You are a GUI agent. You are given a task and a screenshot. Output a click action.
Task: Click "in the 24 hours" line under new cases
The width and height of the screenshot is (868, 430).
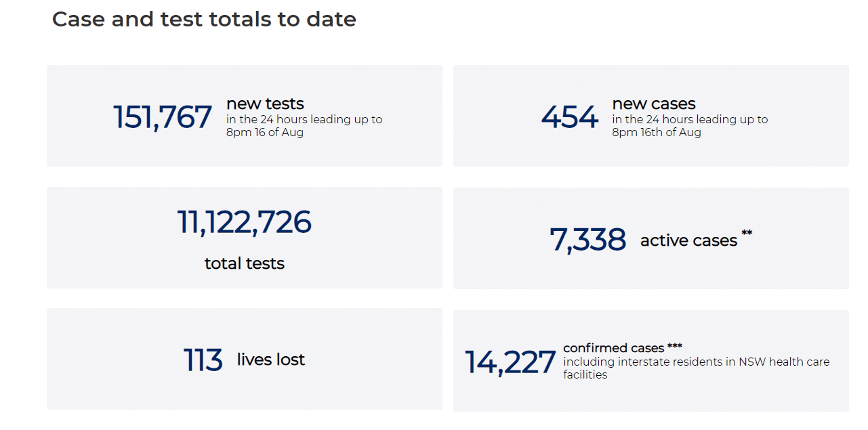pos(690,119)
